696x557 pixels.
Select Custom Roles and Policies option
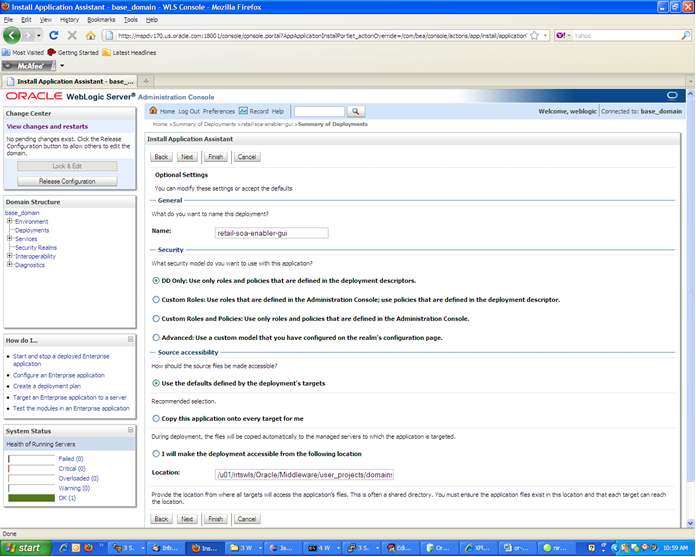coord(156,319)
